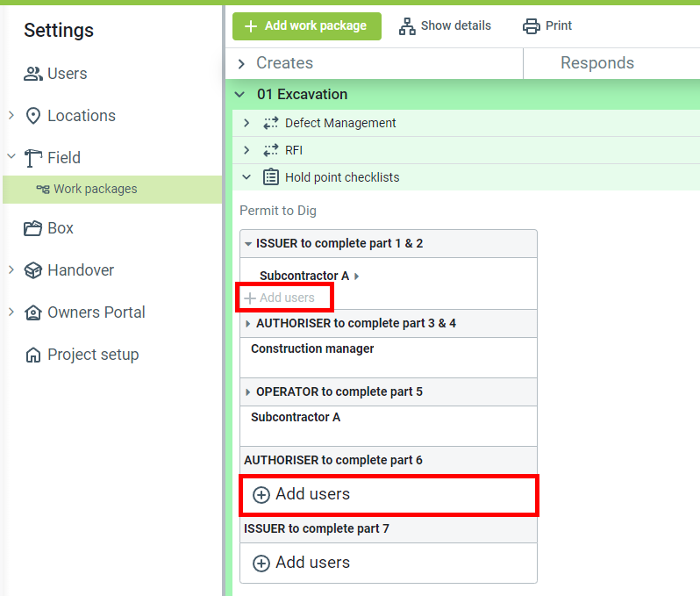
Task: Click the Add work package button
Action: [306, 26]
